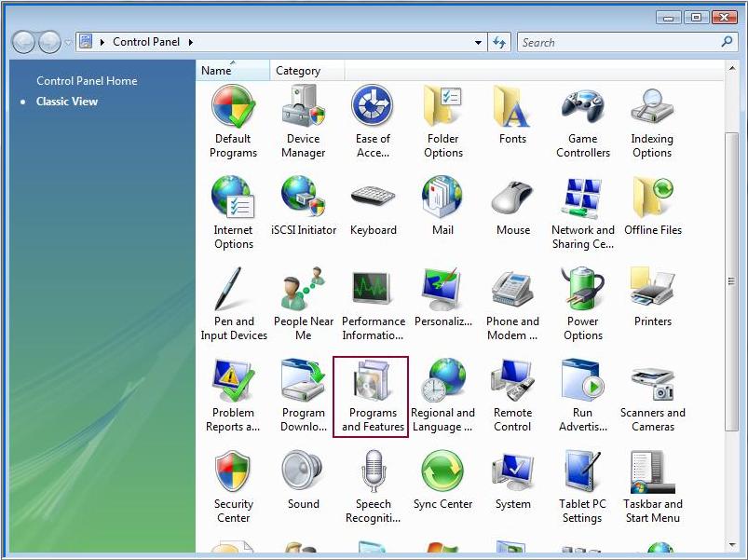Viewport: 748px width, 560px height.
Task: Sort items by Name column header
Action: click(x=232, y=71)
